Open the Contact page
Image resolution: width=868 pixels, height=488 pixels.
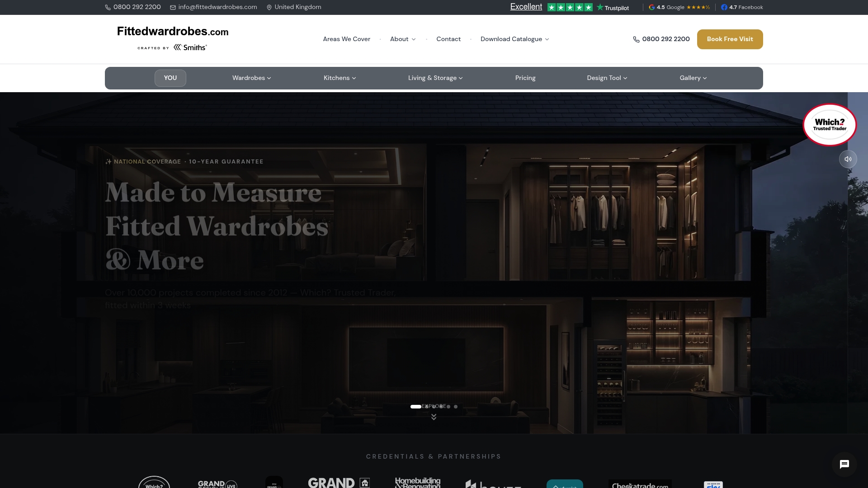tap(448, 39)
